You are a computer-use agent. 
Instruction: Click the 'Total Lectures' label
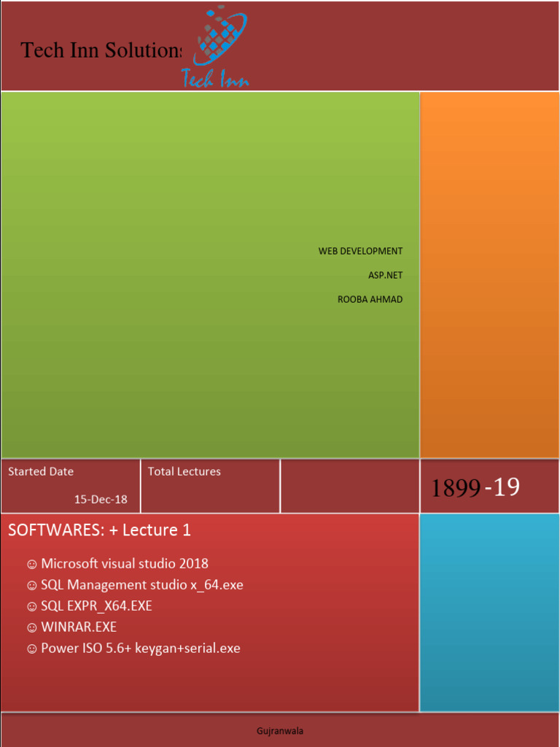click(x=184, y=472)
